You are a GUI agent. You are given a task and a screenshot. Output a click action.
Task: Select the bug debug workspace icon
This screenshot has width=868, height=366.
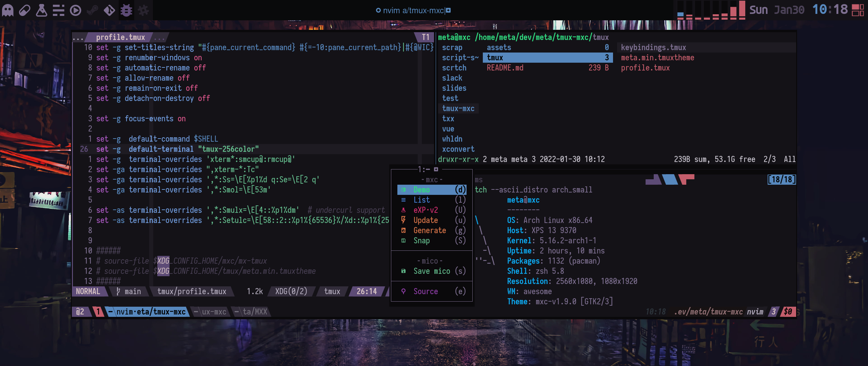[x=126, y=10]
